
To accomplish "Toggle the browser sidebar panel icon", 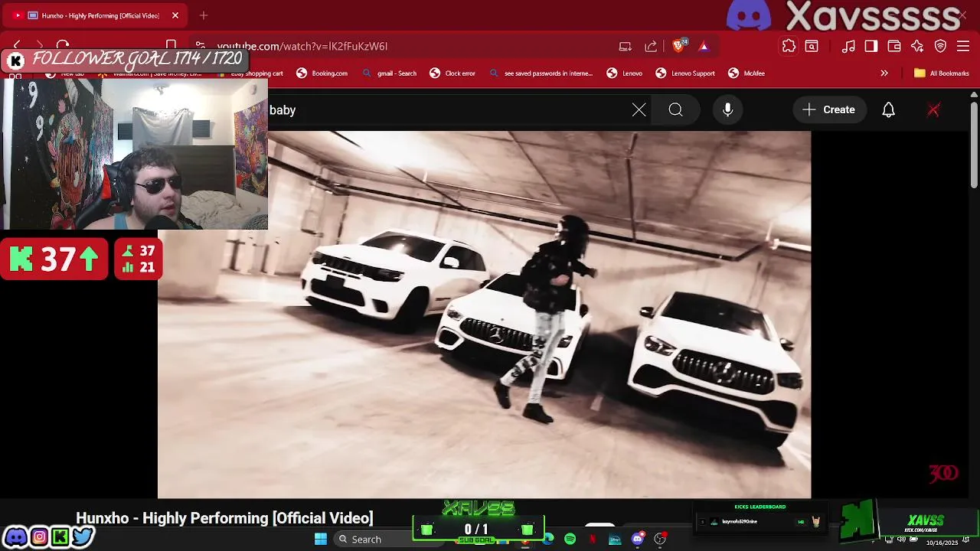I will click(x=871, y=46).
